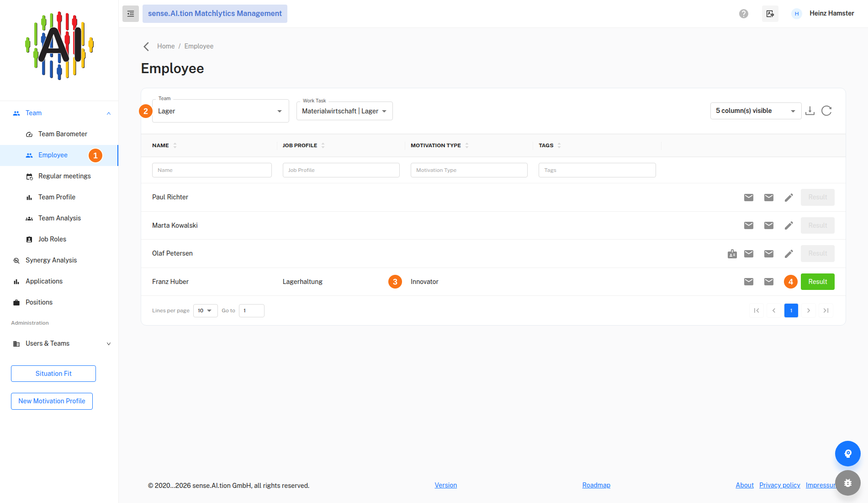The width and height of the screenshot is (868, 503).
Task: Edit Paul Richter with the pencil icon
Action: (x=789, y=198)
